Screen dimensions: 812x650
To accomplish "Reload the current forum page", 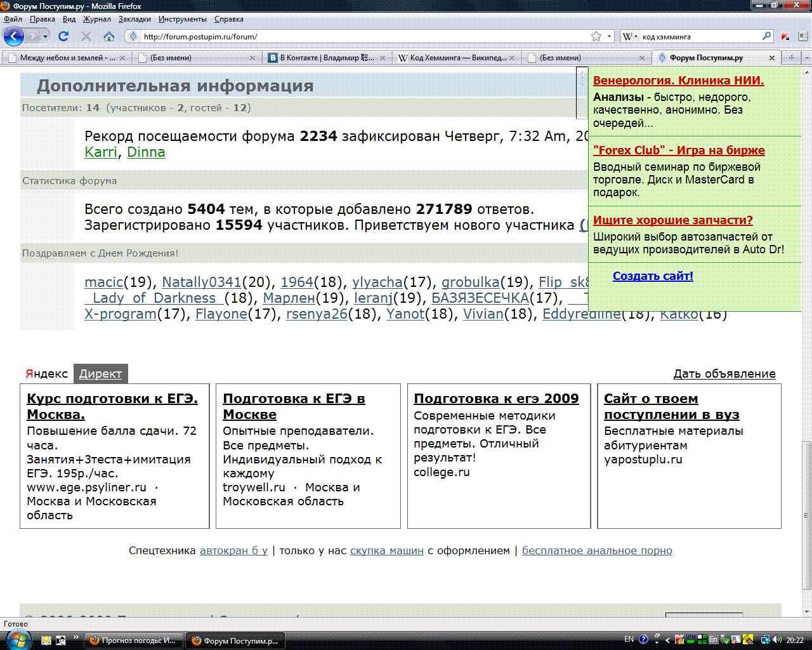I will point(63,36).
